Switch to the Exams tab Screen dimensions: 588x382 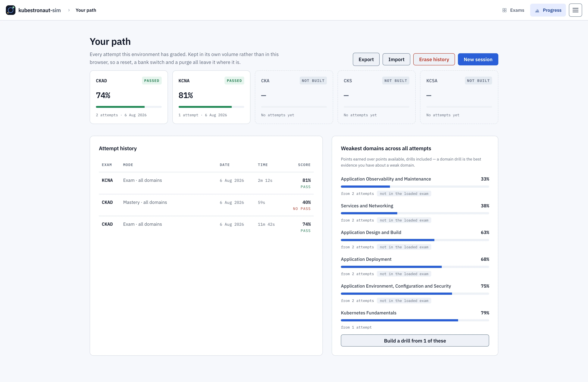pos(513,10)
